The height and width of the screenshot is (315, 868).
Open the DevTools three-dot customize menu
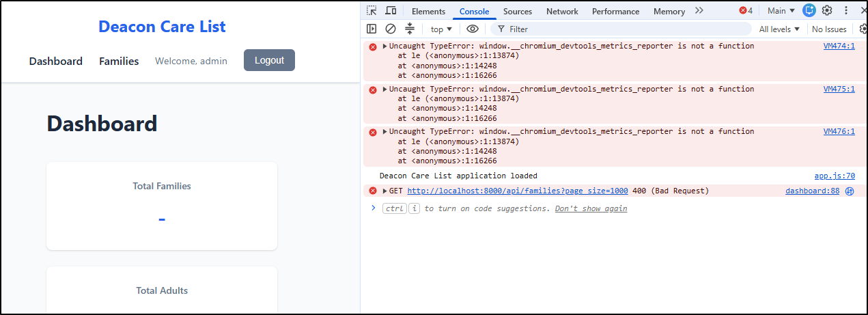point(845,10)
